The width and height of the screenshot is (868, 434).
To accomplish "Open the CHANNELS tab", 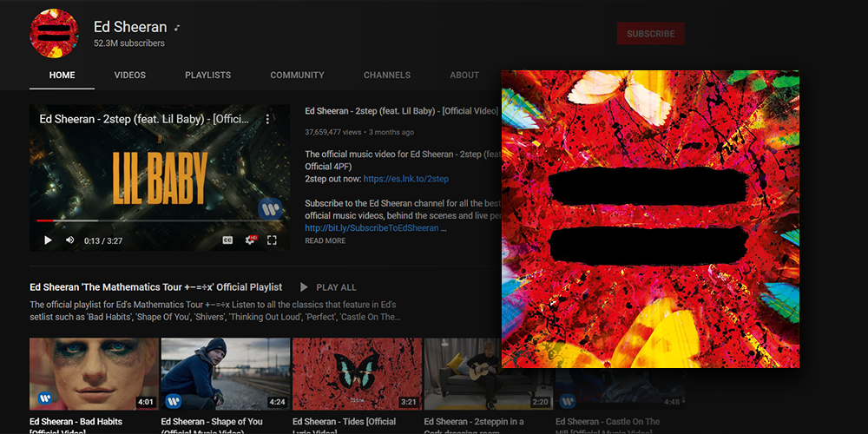I will pos(387,76).
